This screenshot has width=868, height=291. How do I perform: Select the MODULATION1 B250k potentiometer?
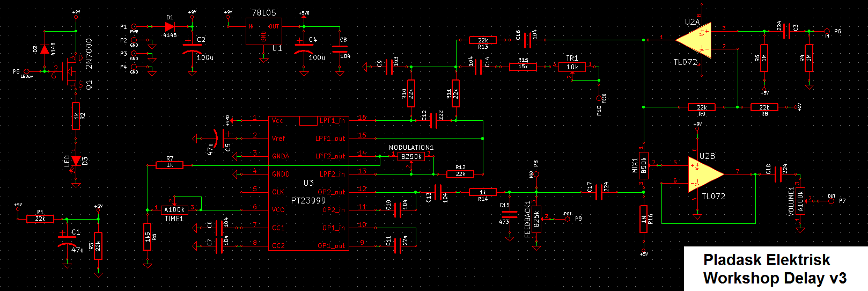(411, 157)
